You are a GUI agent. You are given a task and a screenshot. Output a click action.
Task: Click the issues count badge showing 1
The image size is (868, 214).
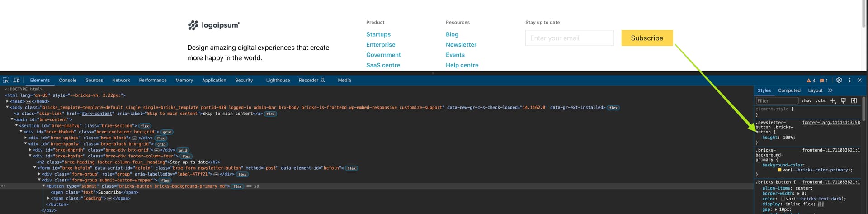coord(824,81)
